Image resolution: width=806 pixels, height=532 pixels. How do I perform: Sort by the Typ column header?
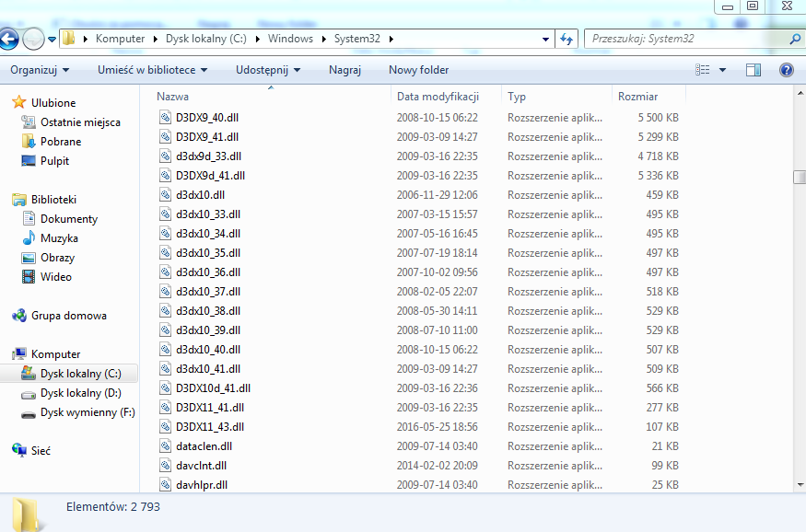coord(556,97)
